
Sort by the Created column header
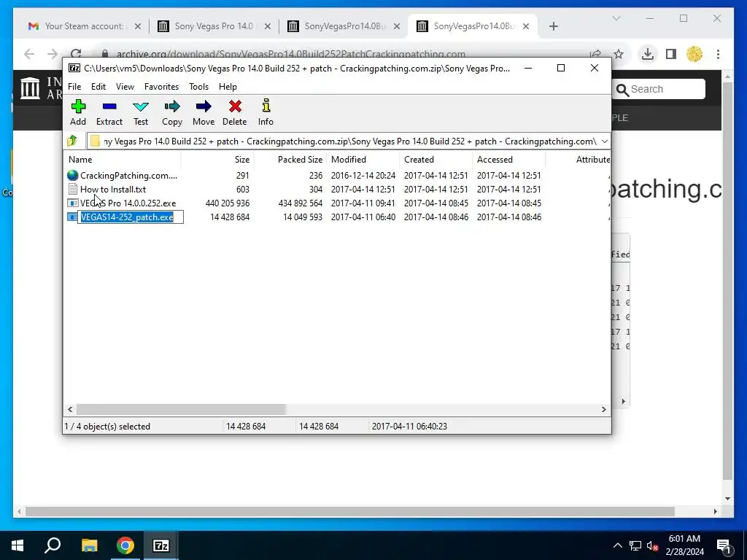point(436,160)
